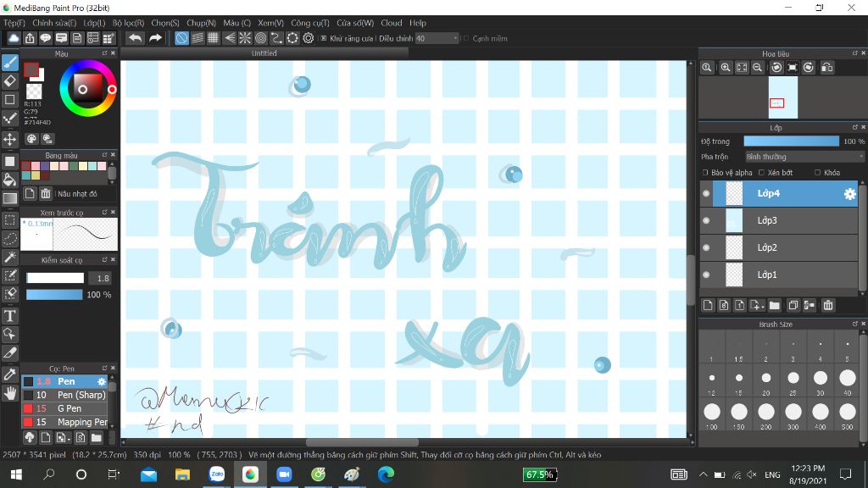Image resolution: width=868 pixels, height=488 pixels.
Task: Select the Move tool
Action: click(x=10, y=139)
